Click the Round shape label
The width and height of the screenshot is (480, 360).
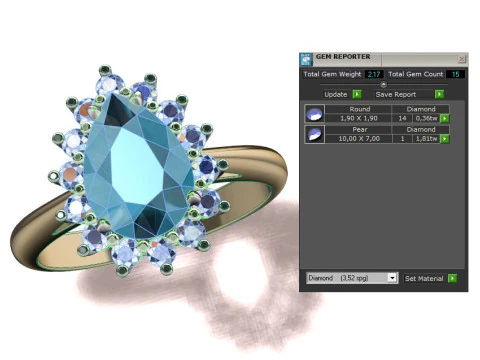359,109
